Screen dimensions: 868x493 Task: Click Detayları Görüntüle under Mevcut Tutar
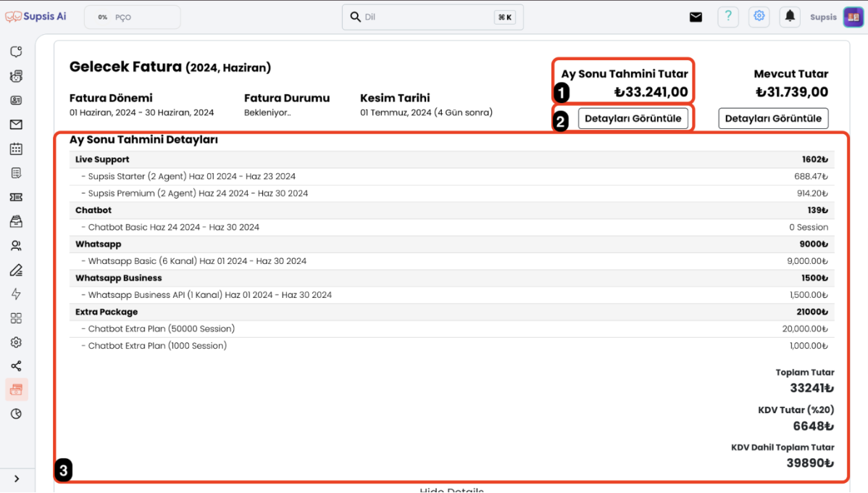click(773, 119)
